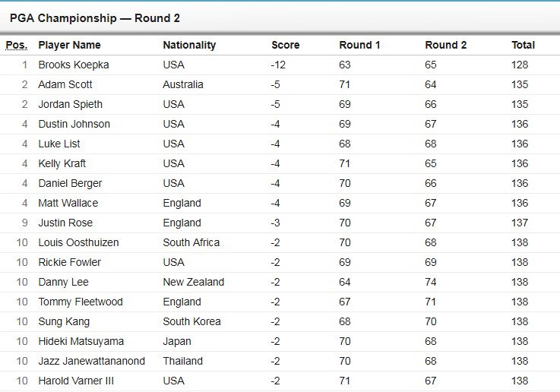Viewport: 560px width, 392px height.
Task: Sort by the Total column header
Action: (523, 45)
